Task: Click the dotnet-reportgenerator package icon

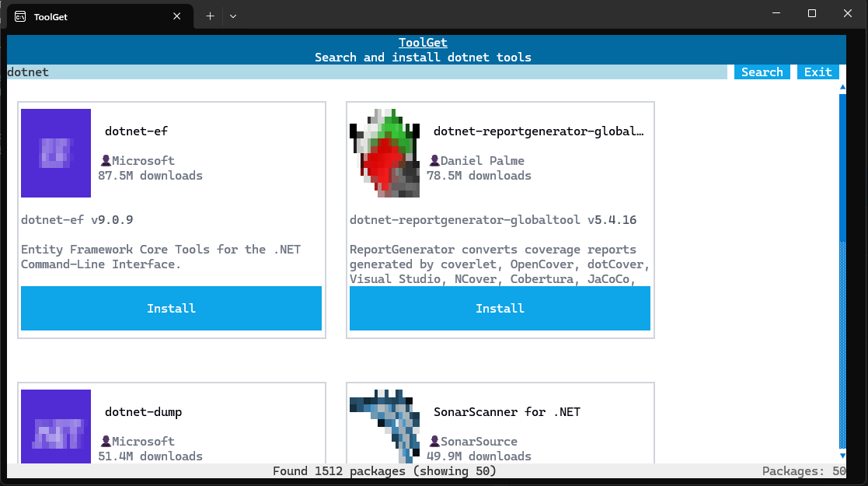Action: pos(385,153)
